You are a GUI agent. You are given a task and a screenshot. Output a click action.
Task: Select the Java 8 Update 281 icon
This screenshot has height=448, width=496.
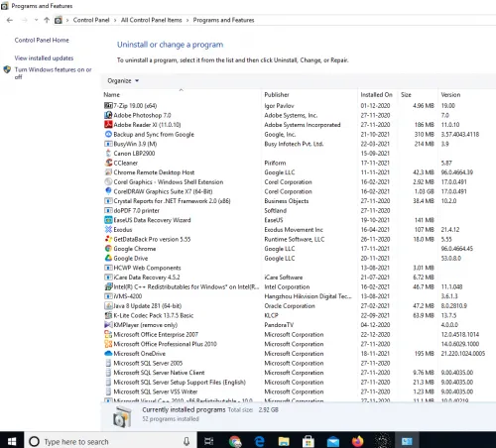pos(108,305)
